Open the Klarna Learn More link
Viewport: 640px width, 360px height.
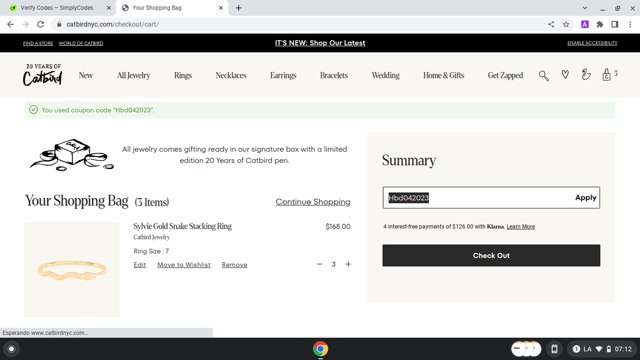coord(520,227)
